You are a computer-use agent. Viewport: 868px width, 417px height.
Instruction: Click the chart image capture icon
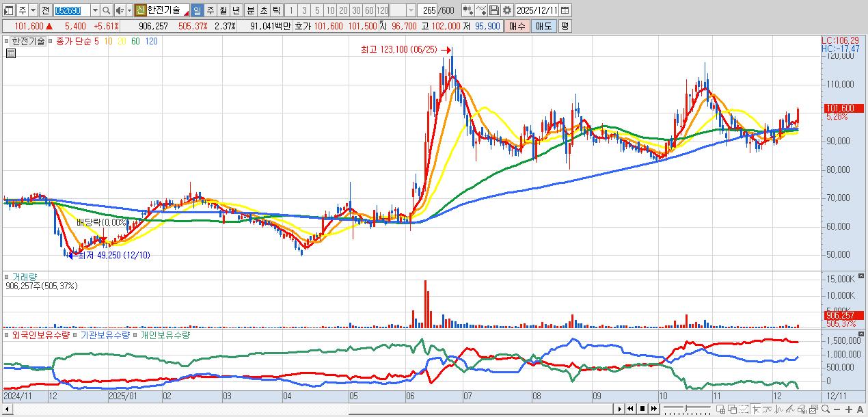point(813,409)
